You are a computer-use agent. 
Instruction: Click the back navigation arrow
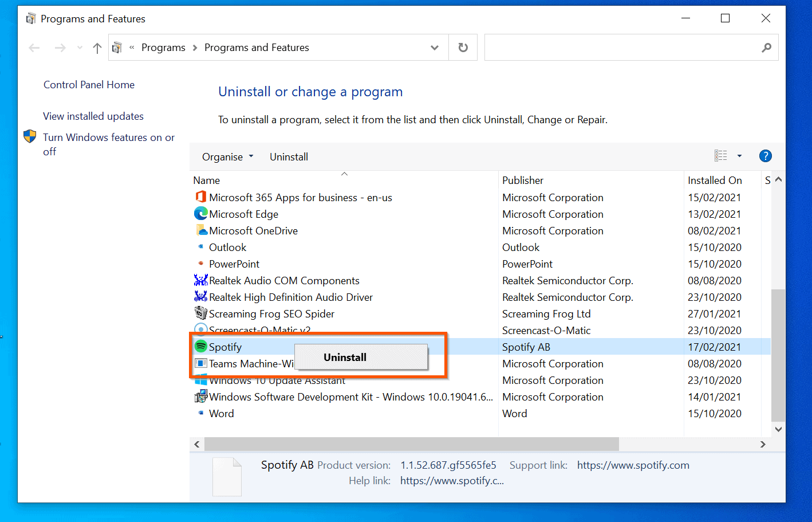(34, 48)
